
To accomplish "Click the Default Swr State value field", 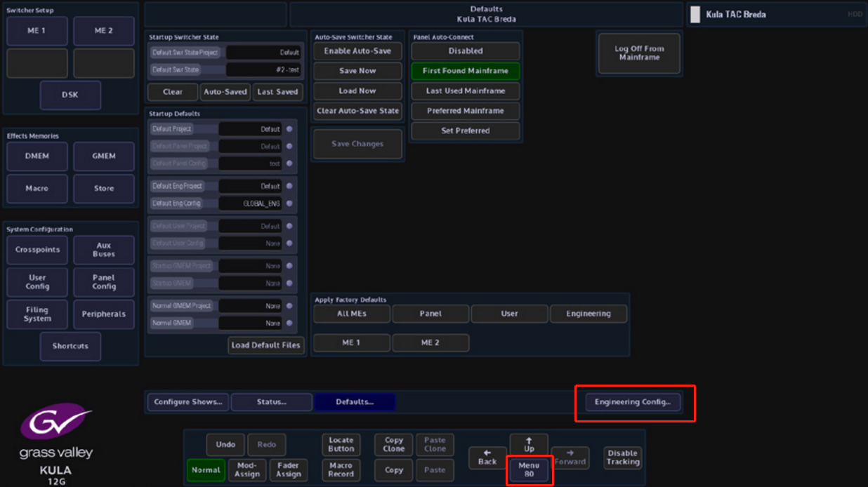I will 264,70.
